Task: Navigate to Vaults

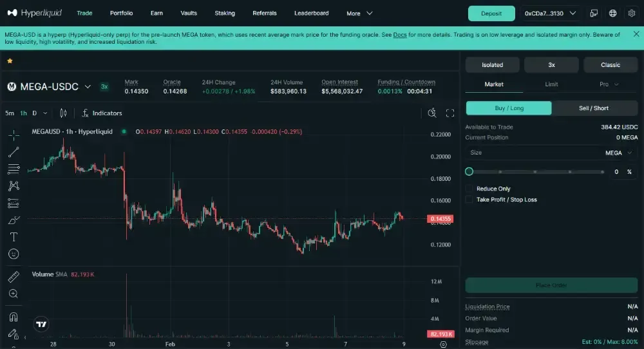Action: (x=189, y=13)
